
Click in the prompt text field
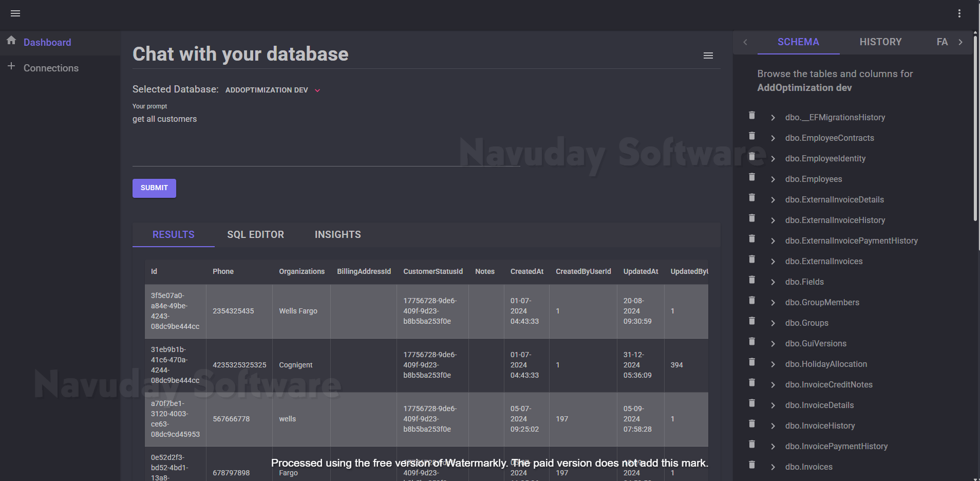(x=326, y=139)
